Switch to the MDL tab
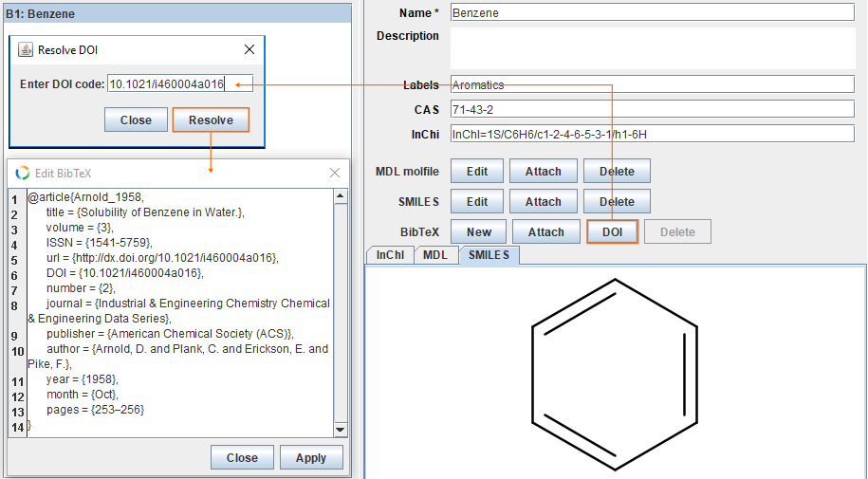This screenshot has width=868, height=479. click(435, 255)
